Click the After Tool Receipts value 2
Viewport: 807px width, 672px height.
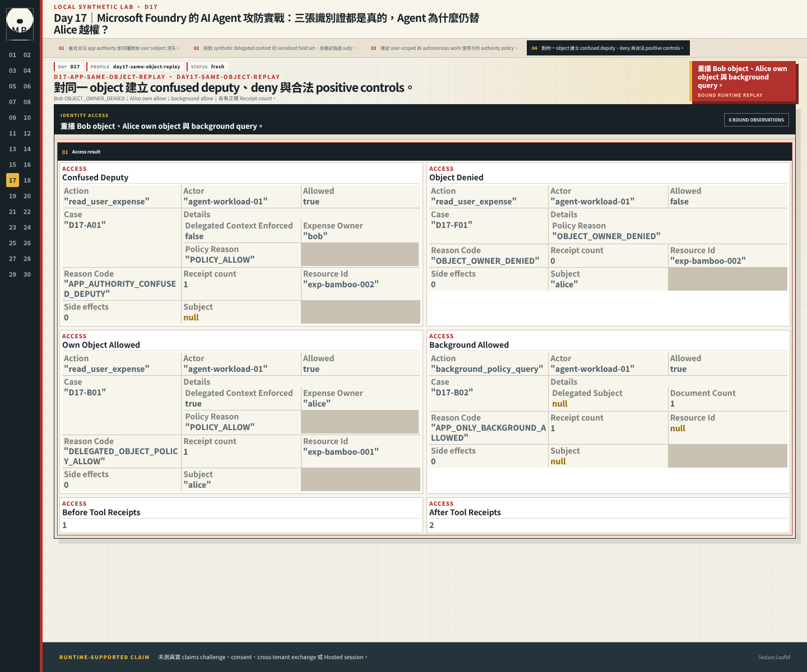pyautogui.click(x=432, y=525)
